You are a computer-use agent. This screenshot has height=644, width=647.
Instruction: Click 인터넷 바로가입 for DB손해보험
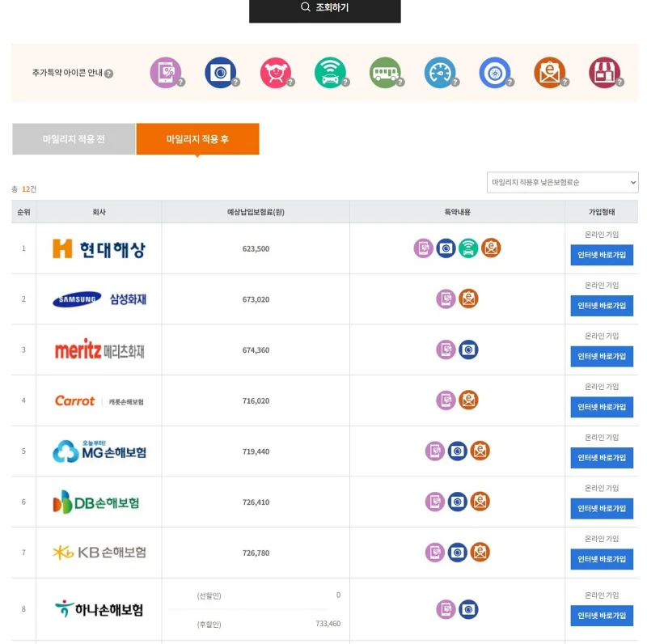point(602,509)
